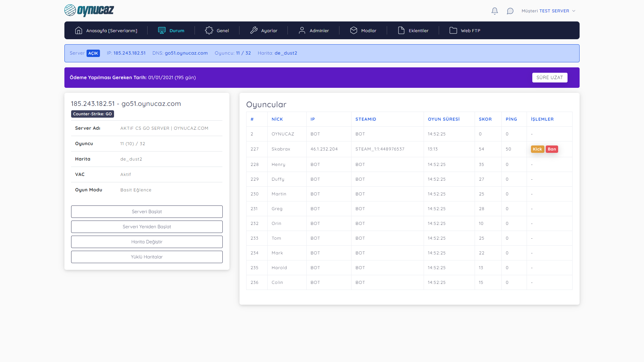Open the Ayarlar menu item
This screenshot has height=362, width=644.
click(x=263, y=31)
